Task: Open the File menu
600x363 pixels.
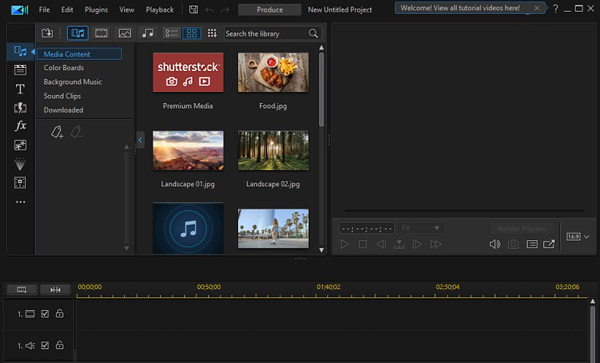Action: tap(44, 10)
